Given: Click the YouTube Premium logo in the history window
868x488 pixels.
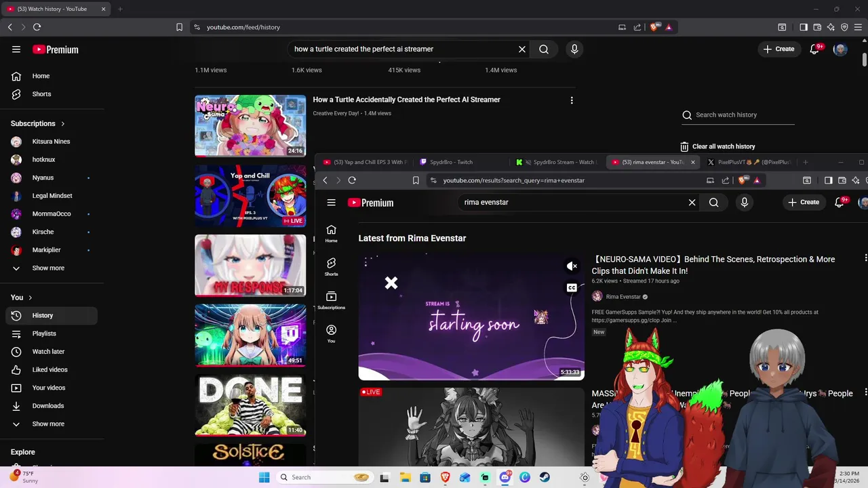Looking at the screenshot, I should coord(56,49).
